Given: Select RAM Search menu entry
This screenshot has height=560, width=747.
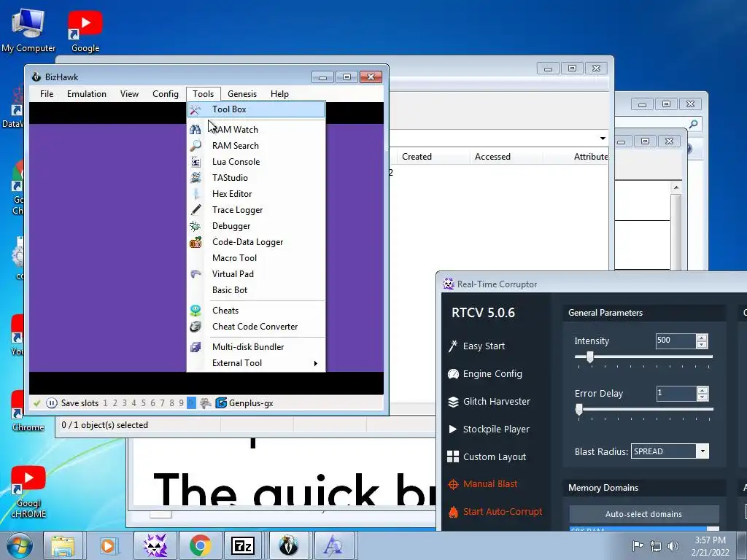Looking at the screenshot, I should pyautogui.click(x=256, y=146).
